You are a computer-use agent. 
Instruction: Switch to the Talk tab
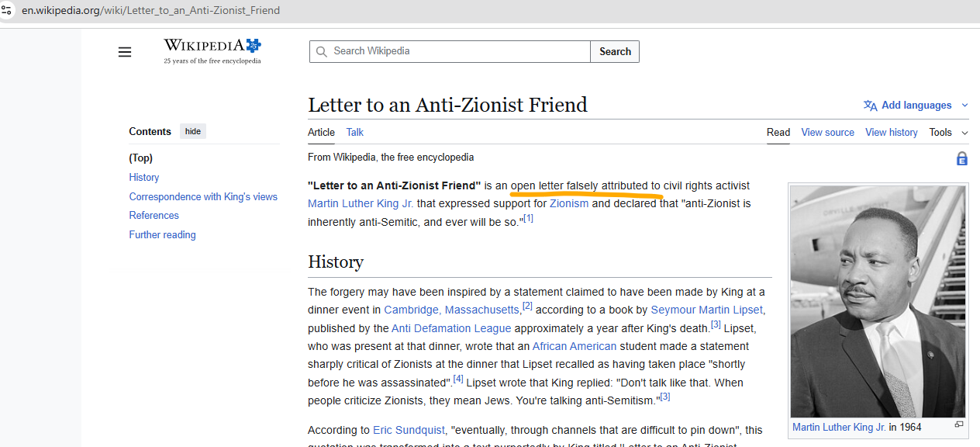click(354, 133)
